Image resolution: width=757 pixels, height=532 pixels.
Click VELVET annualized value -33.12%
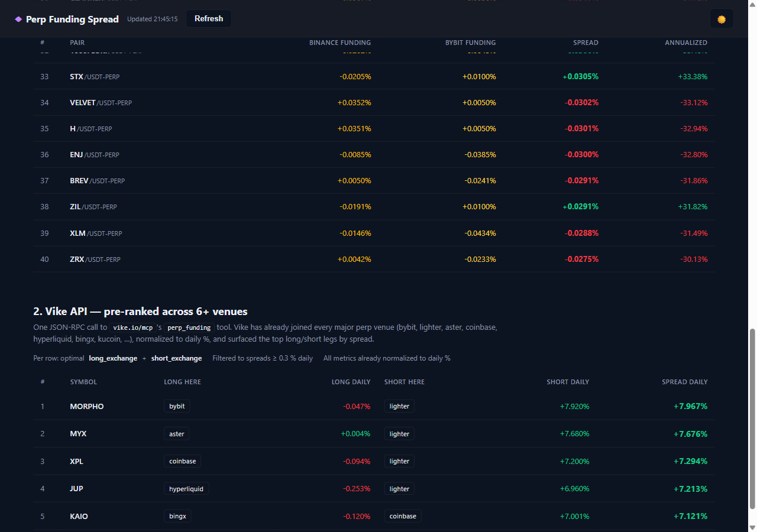point(694,102)
